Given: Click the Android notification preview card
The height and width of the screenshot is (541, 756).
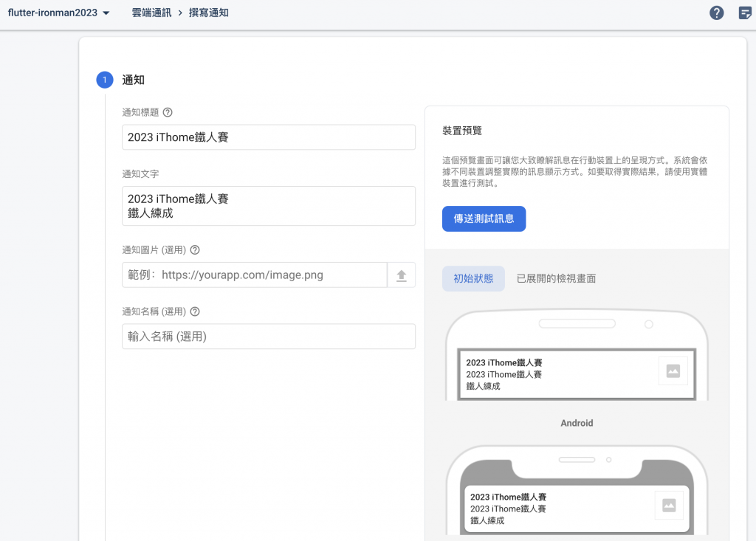Looking at the screenshot, I should click(x=576, y=374).
